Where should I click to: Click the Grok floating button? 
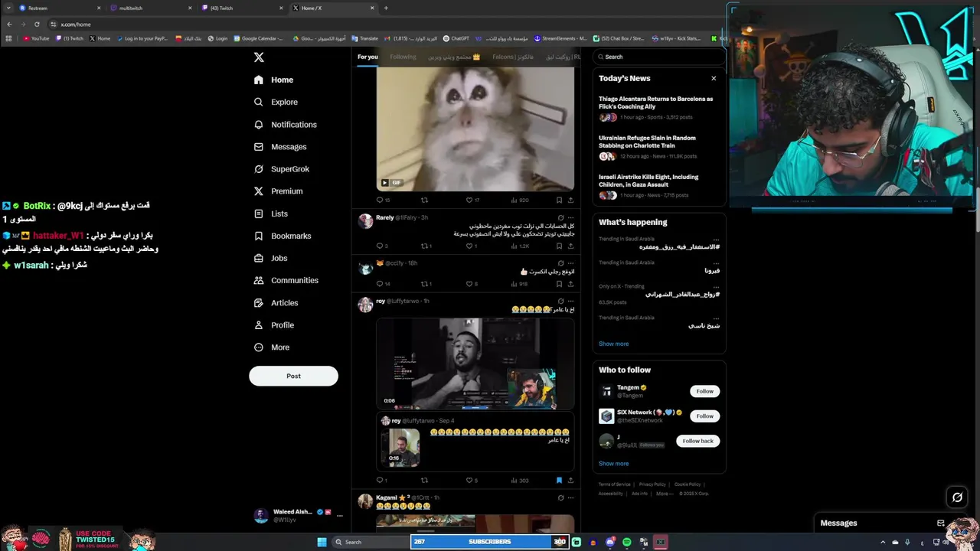pyautogui.click(x=957, y=497)
